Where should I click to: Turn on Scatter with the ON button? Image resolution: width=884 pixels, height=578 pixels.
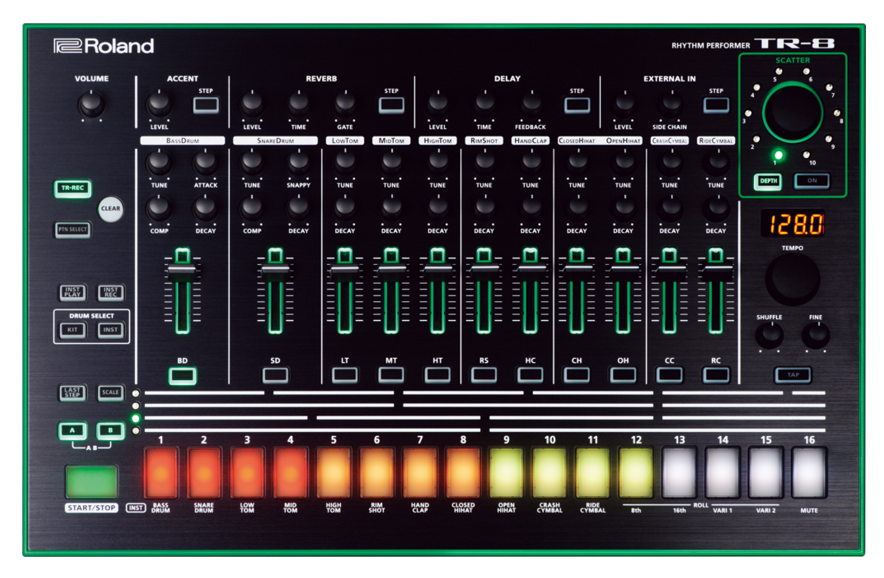coord(812,181)
